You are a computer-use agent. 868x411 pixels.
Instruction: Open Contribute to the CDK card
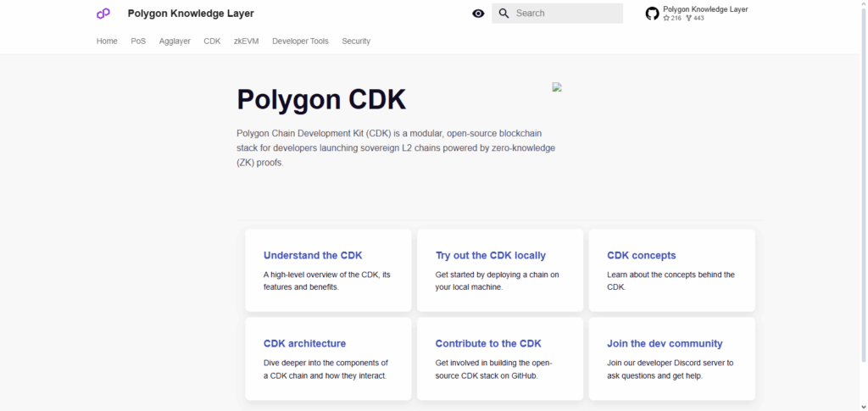pos(500,358)
